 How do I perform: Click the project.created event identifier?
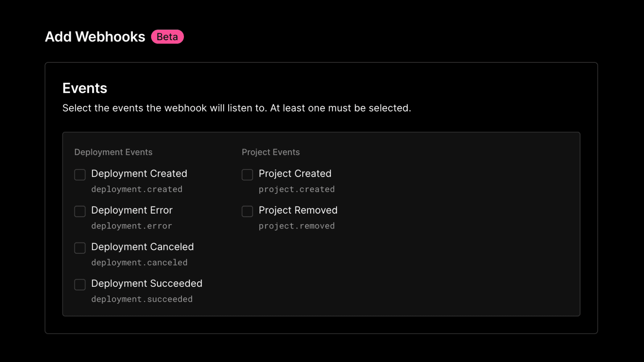(x=297, y=189)
